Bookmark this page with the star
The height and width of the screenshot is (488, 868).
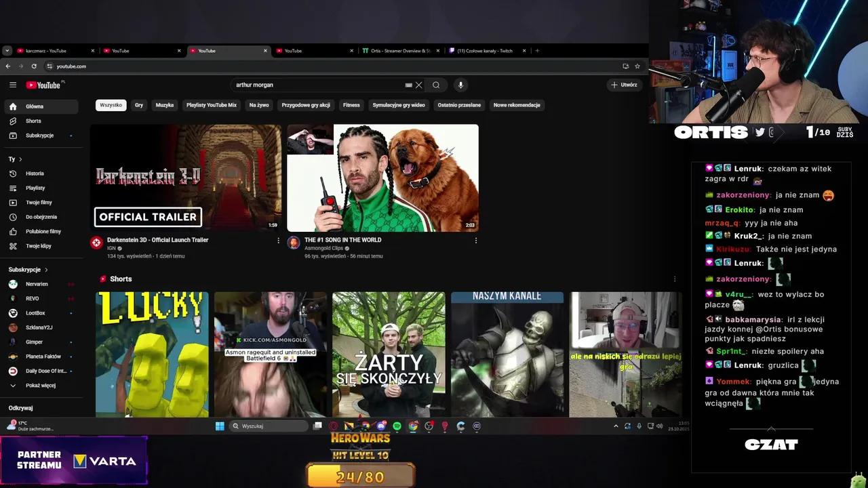pyautogui.click(x=637, y=66)
